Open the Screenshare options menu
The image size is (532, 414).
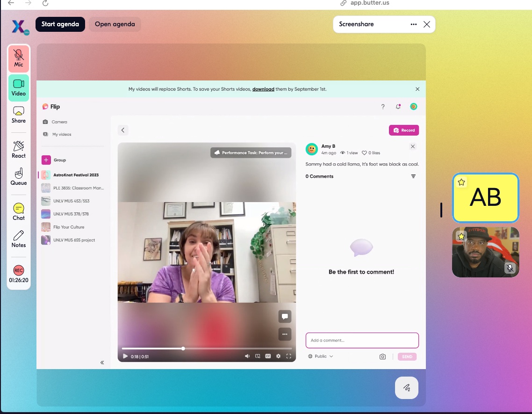pyautogui.click(x=413, y=24)
